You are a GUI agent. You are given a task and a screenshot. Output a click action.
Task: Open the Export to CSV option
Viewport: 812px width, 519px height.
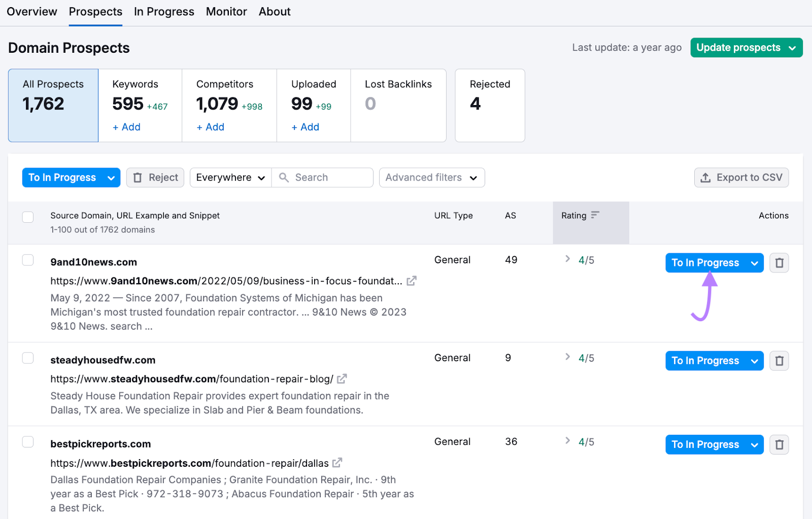741,177
